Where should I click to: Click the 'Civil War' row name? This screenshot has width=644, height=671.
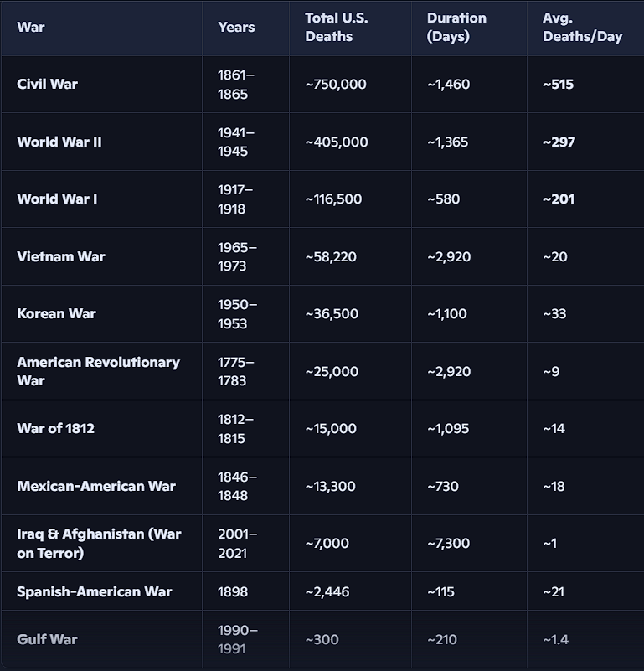[47, 84]
